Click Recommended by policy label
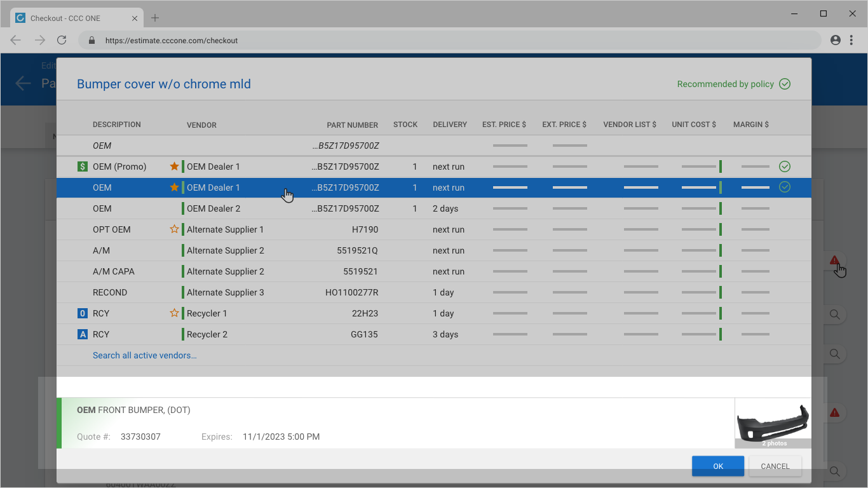The width and height of the screenshot is (868, 488). (726, 84)
